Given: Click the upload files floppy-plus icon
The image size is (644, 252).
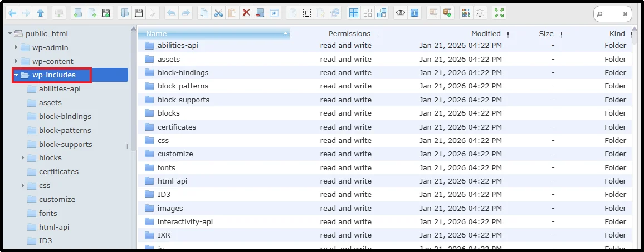Looking at the screenshot, I should point(106,13).
